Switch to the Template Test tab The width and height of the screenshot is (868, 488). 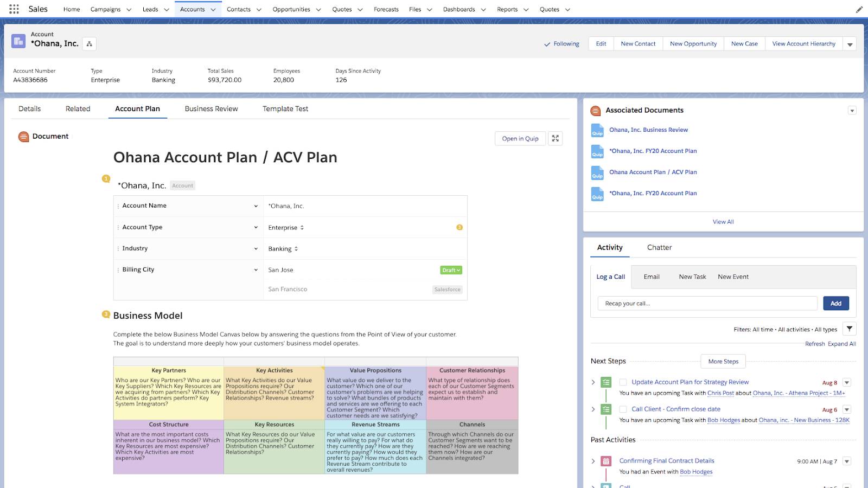(x=285, y=109)
